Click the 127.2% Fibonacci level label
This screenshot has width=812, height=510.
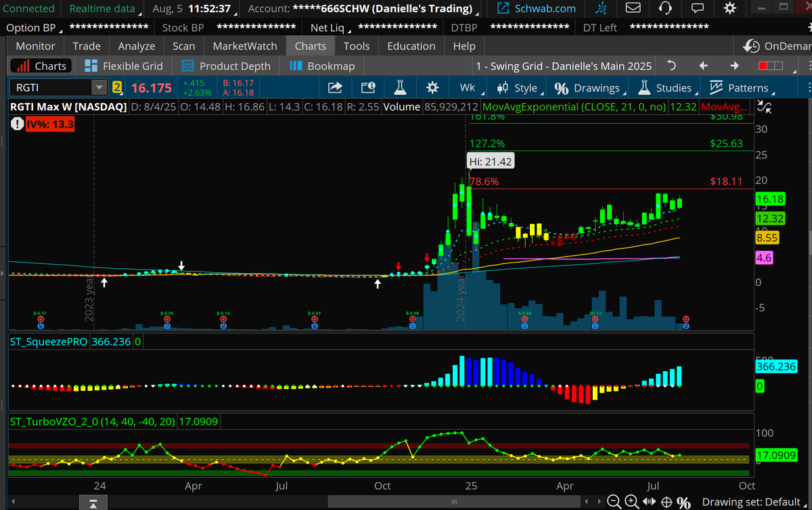(x=487, y=144)
